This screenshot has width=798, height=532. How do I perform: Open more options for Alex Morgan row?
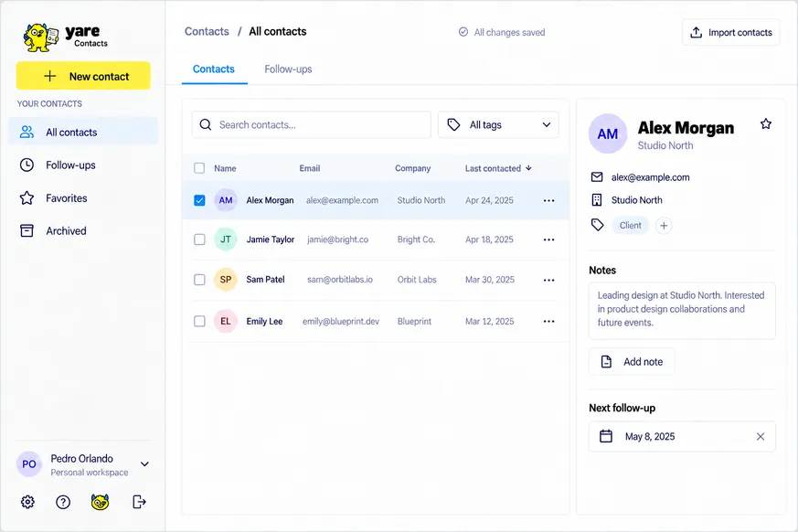[548, 200]
